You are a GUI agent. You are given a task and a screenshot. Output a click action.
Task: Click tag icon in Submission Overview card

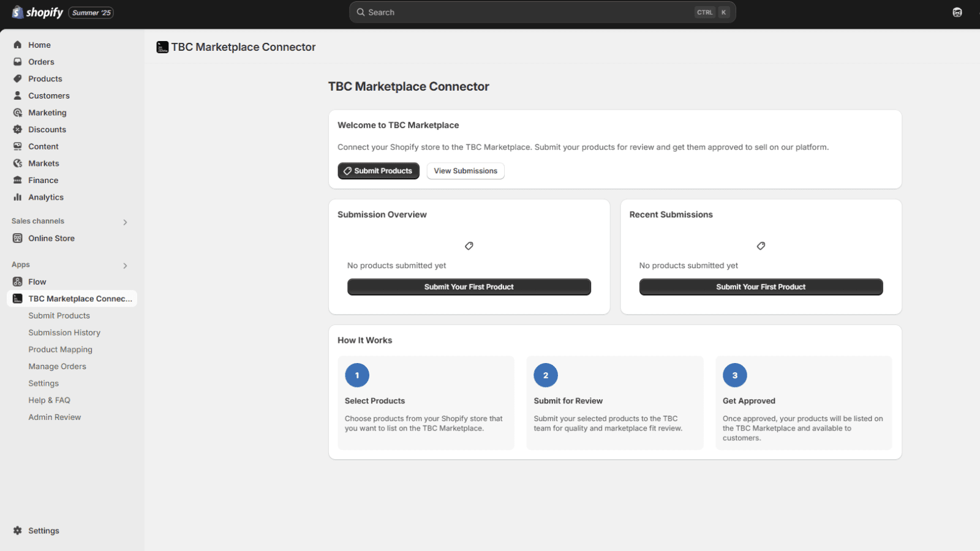point(469,246)
